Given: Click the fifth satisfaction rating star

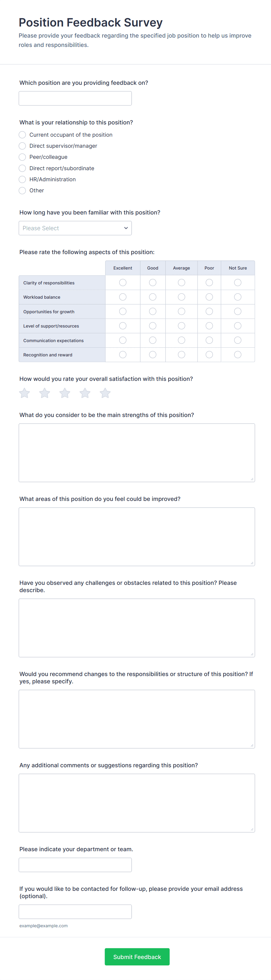Looking at the screenshot, I should (x=105, y=393).
